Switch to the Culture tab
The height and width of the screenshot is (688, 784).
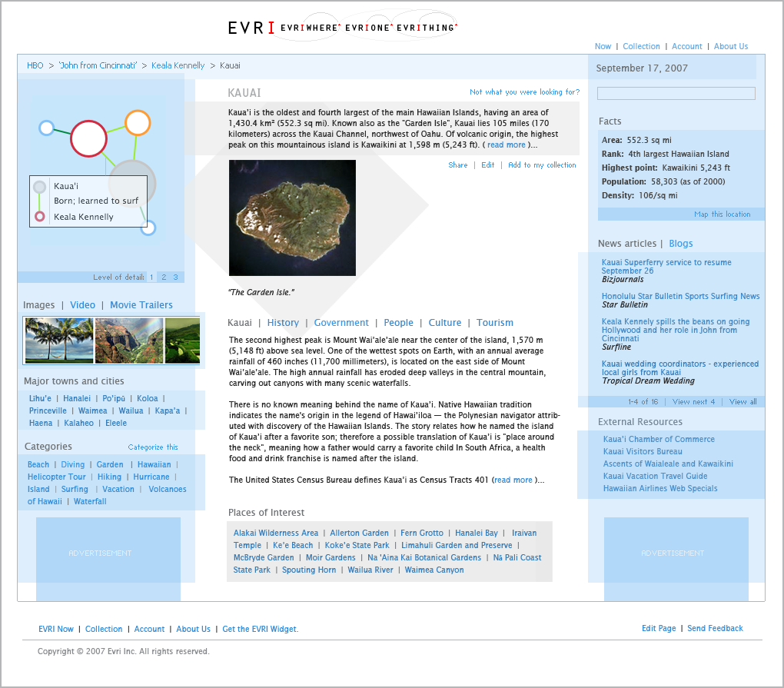pyautogui.click(x=444, y=323)
